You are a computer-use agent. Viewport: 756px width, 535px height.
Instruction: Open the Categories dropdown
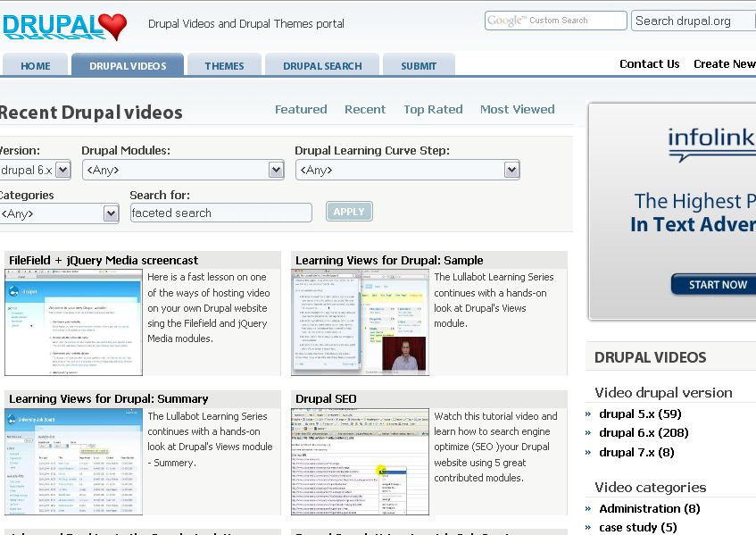pos(59,213)
